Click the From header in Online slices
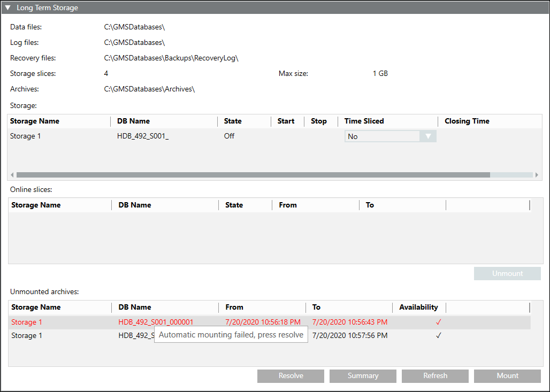This screenshot has width=550, height=392. click(288, 205)
